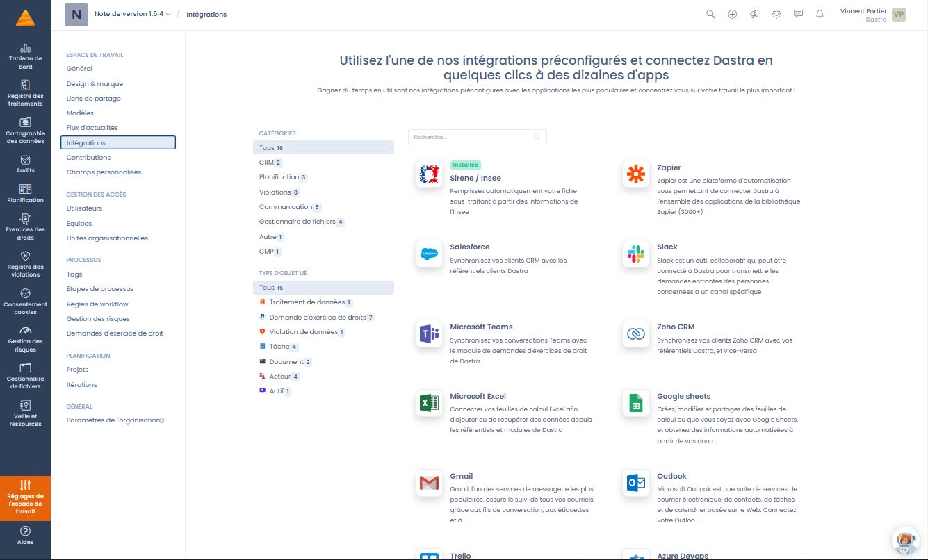Viewport: 928px width, 560px height.
Task: Open Itérations under Planification
Action: [x=82, y=385]
